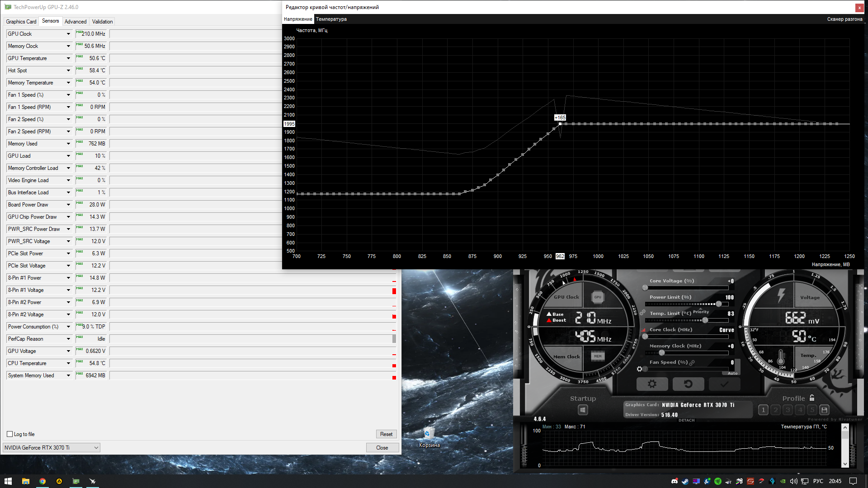Click the link icon next to Temp. Limit

642,313
